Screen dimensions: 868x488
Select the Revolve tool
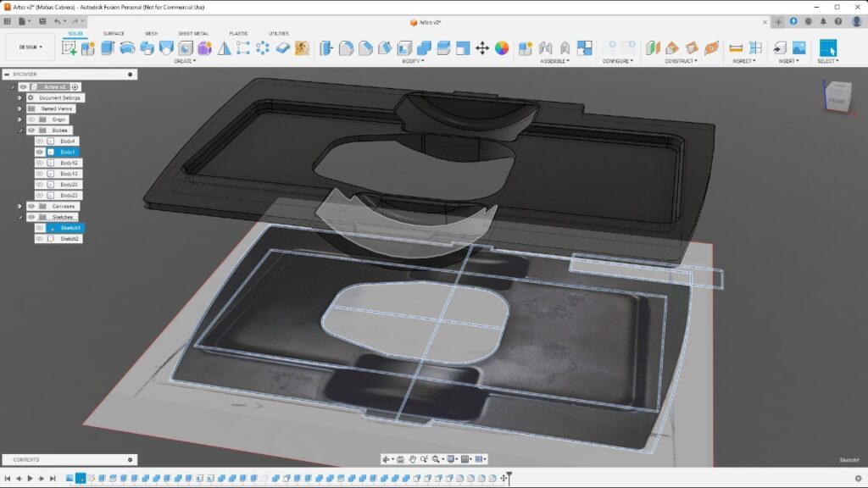[127, 48]
